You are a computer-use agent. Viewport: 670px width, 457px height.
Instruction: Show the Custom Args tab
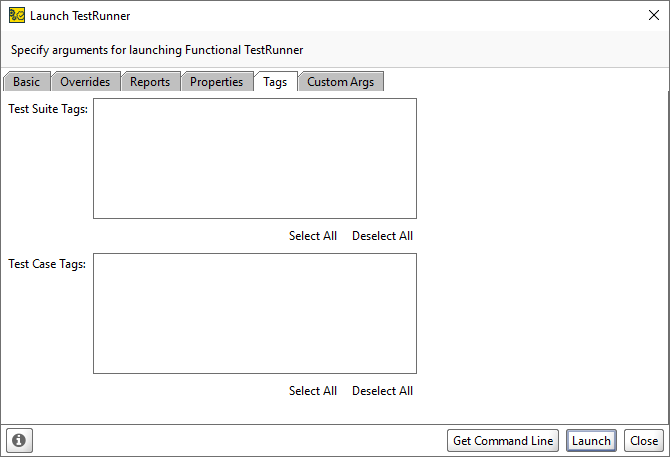click(341, 82)
